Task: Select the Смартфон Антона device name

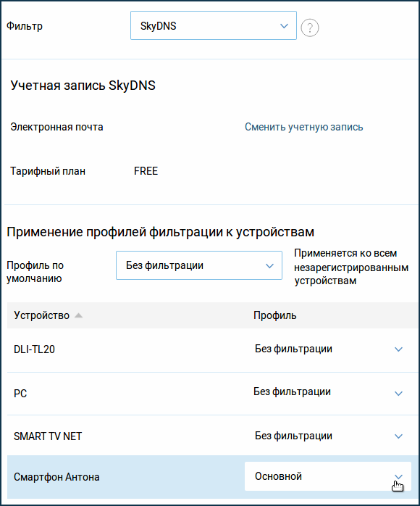Action: pyautogui.click(x=56, y=477)
